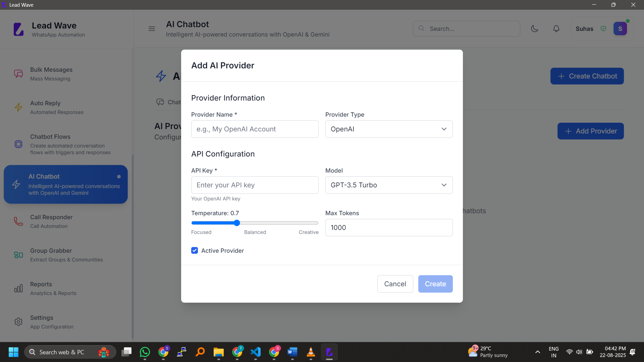Click the Create button in dialog
The width and height of the screenshot is (644, 362).
click(435, 284)
